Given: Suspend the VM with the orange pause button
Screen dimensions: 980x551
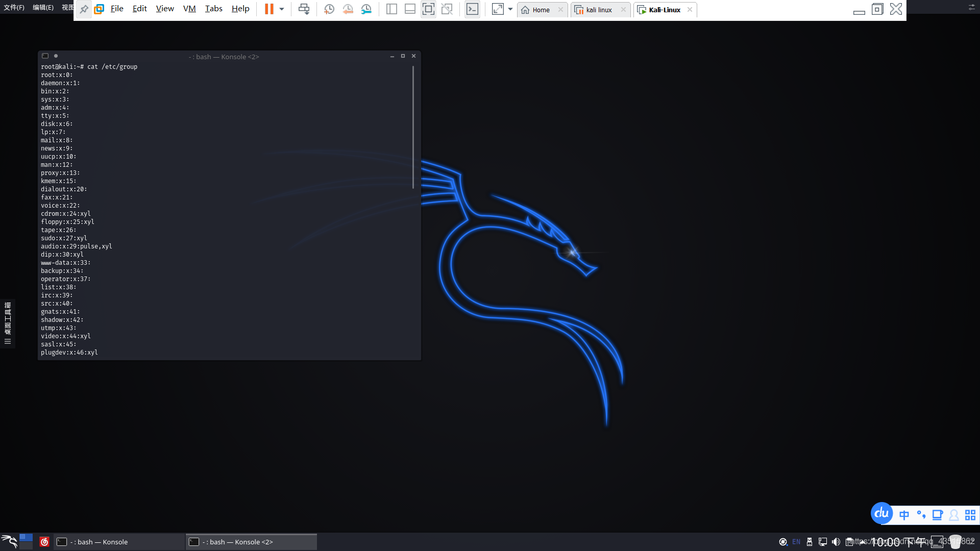Looking at the screenshot, I should 269,9.
